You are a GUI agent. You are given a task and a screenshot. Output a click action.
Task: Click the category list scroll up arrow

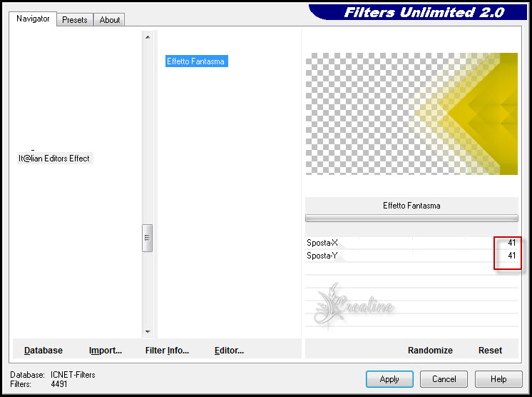pyautogui.click(x=148, y=37)
